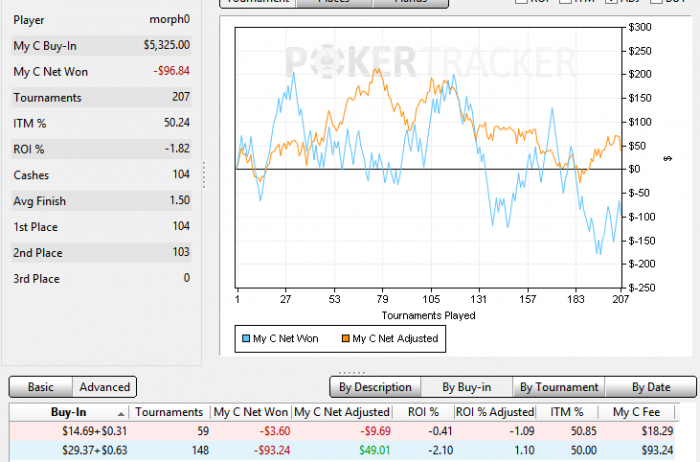Click the -0.41 ROI % cell

point(440,431)
